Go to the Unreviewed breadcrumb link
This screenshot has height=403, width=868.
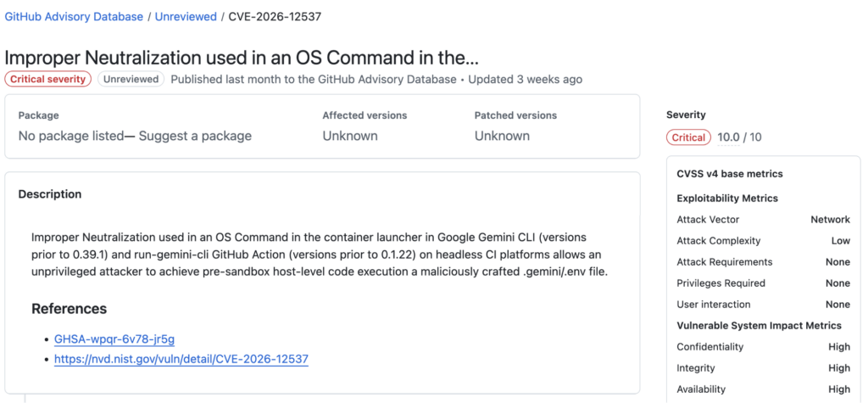pos(186,17)
